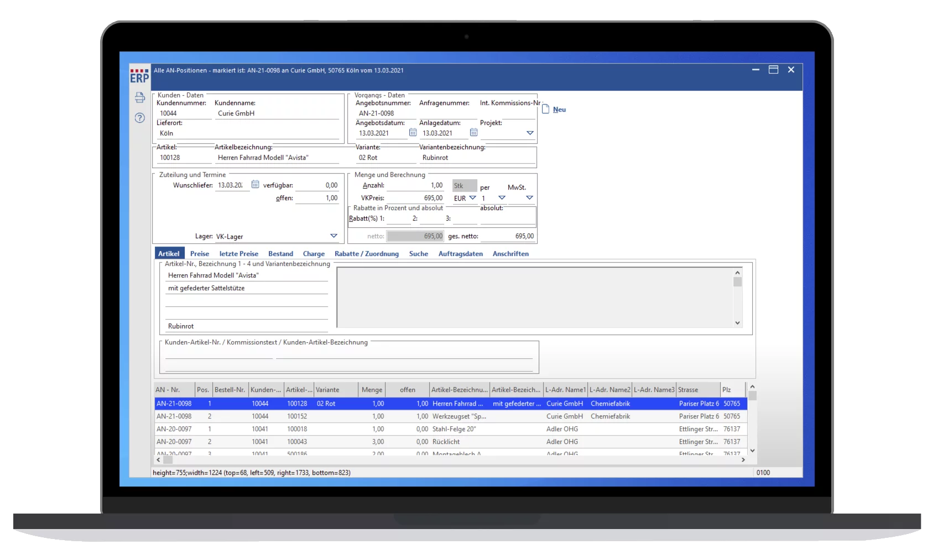Open calendar for Angebotsdatum
This screenshot has width=933, height=560.
(x=413, y=133)
